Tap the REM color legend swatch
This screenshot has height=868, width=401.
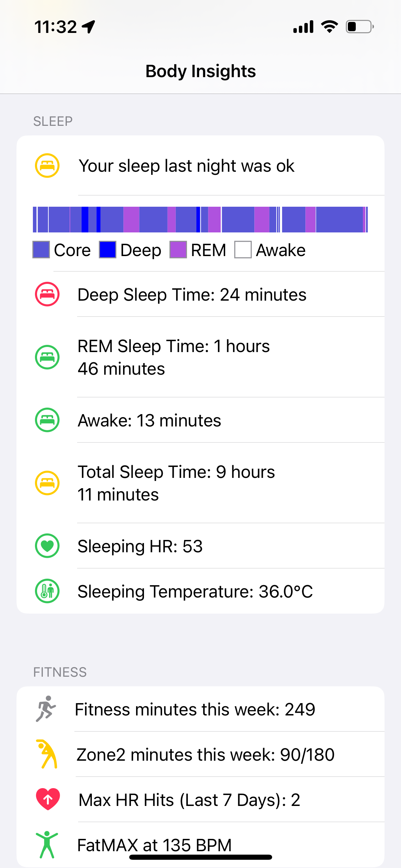(x=178, y=250)
